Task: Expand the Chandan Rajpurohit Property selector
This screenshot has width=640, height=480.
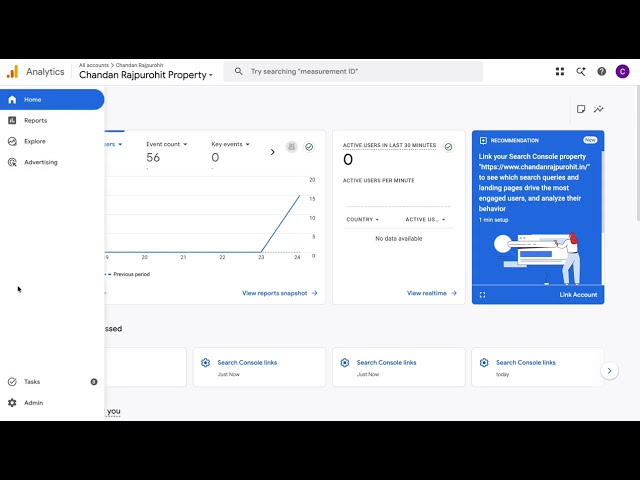Action: click(146, 75)
